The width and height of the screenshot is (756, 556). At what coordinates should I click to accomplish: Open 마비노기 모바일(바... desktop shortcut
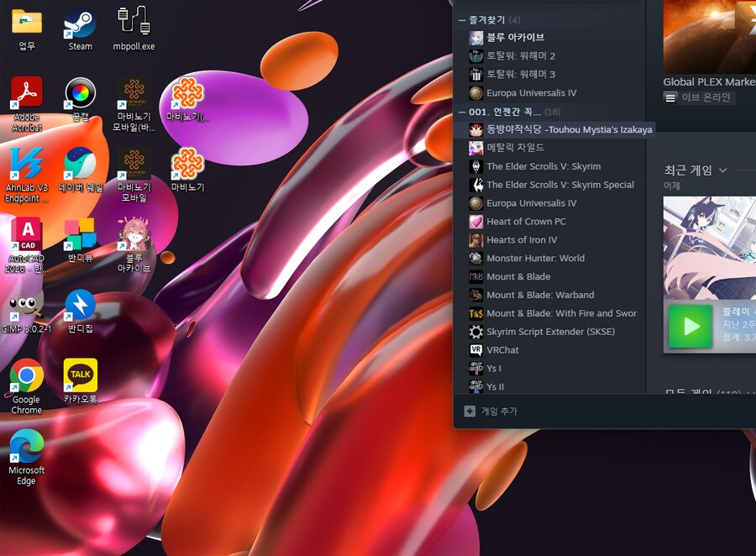(x=134, y=103)
